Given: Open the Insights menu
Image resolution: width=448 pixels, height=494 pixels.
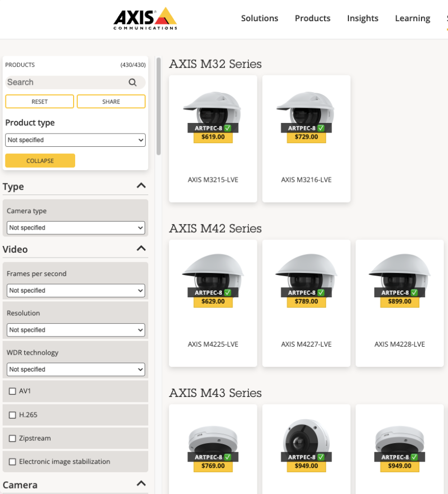Looking at the screenshot, I should click(363, 18).
